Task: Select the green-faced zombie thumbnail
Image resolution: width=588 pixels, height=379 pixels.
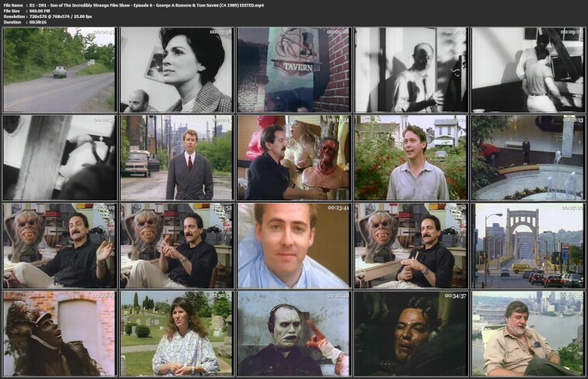Action: click(x=294, y=334)
